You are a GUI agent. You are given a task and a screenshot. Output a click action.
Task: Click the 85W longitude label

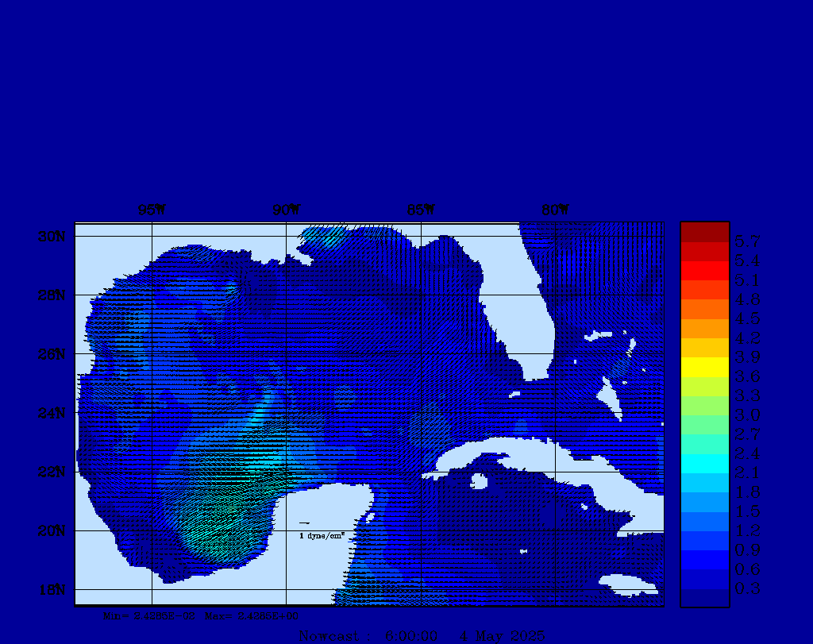(x=421, y=210)
